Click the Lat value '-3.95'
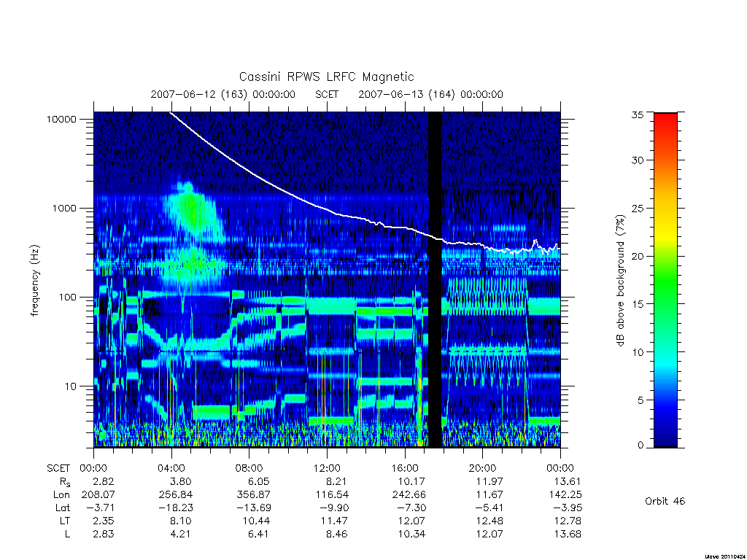 coord(568,508)
